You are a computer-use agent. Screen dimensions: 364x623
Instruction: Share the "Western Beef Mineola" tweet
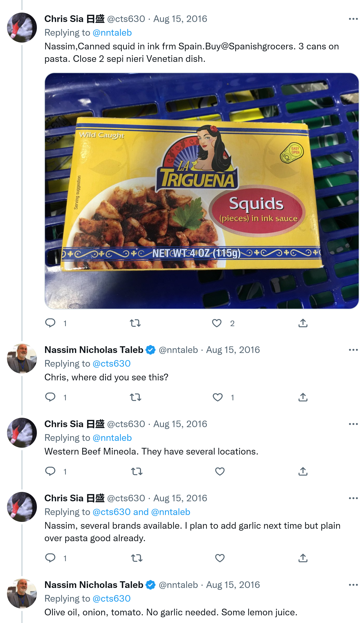pyautogui.click(x=303, y=471)
